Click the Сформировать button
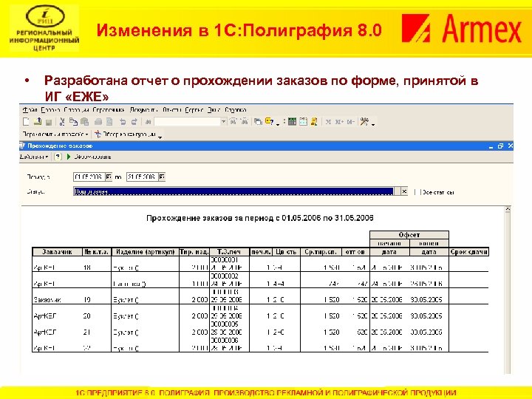Image resolution: width=532 pixels, height=399 pixels. click(89, 157)
